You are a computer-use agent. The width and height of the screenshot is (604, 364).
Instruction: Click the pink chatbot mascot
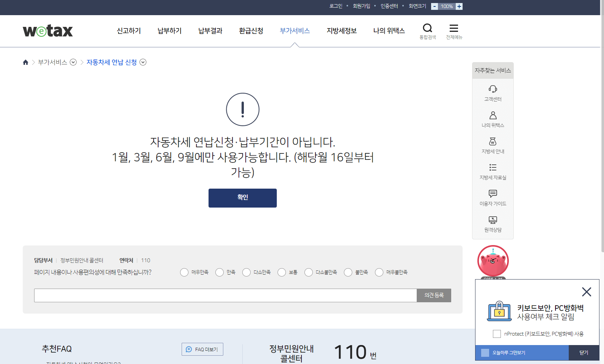click(493, 261)
